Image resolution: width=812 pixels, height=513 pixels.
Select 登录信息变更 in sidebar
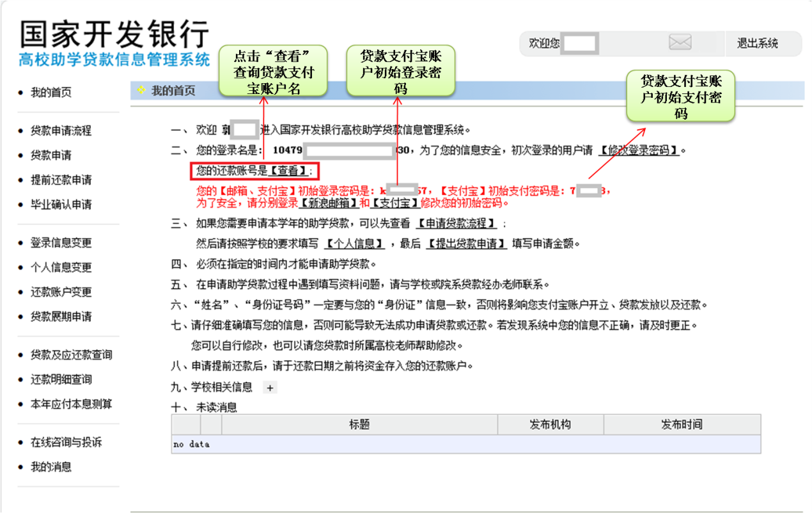61,243
